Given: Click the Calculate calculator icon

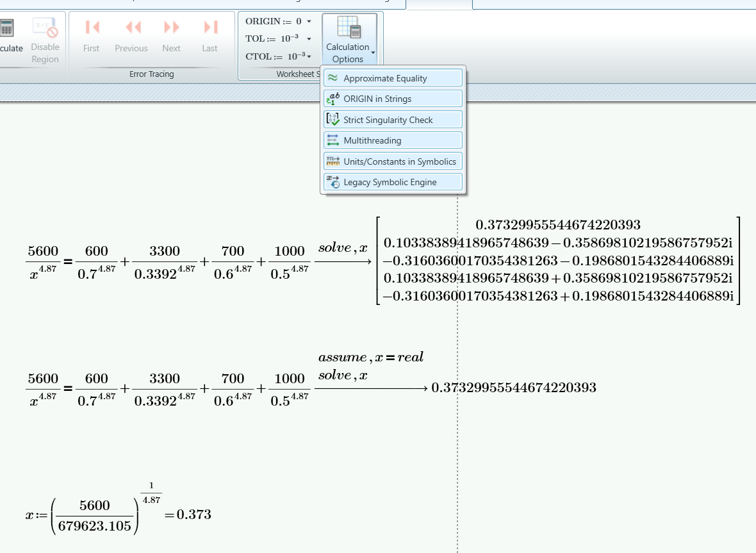Looking at the screenshot, I should (x=6, y=28).
